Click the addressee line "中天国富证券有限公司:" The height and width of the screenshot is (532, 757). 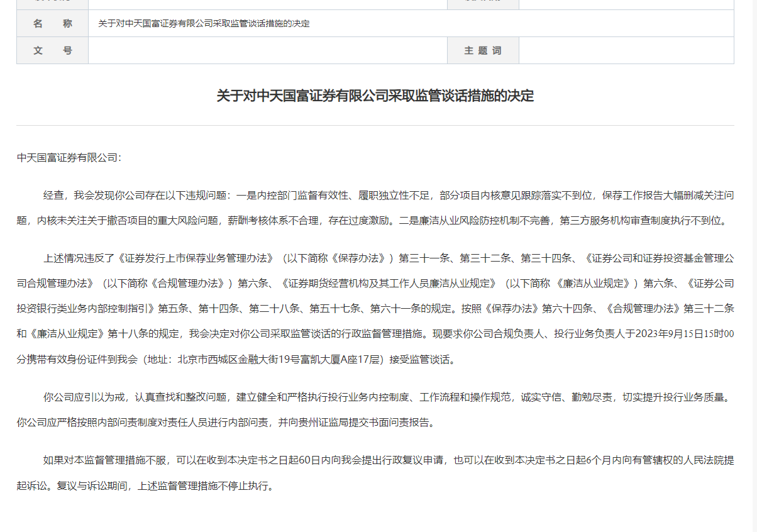(x=69, y=157)
